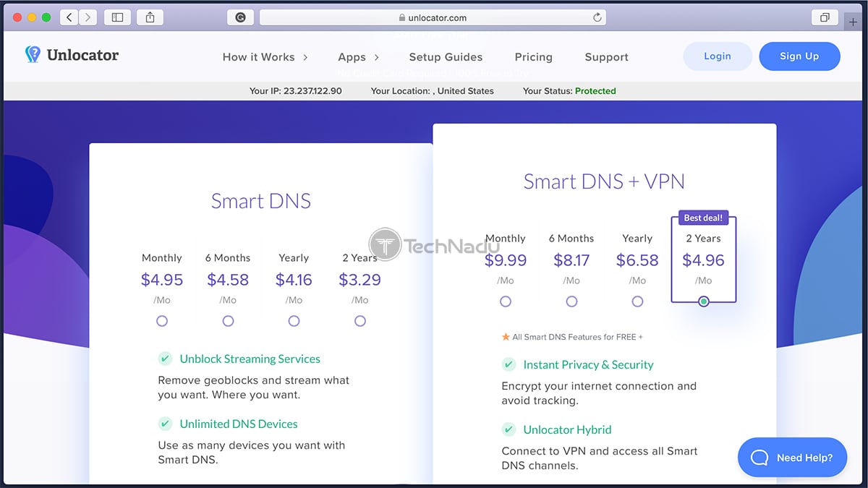Screen dimensions: 868x488
Task: Click the $9.99 Monthly price text
Action: click(506, 260)
